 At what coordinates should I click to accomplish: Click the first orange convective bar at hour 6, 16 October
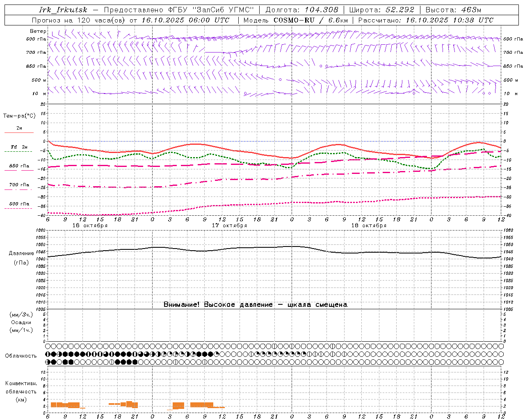pyautogui.click(x=53, y=405)
